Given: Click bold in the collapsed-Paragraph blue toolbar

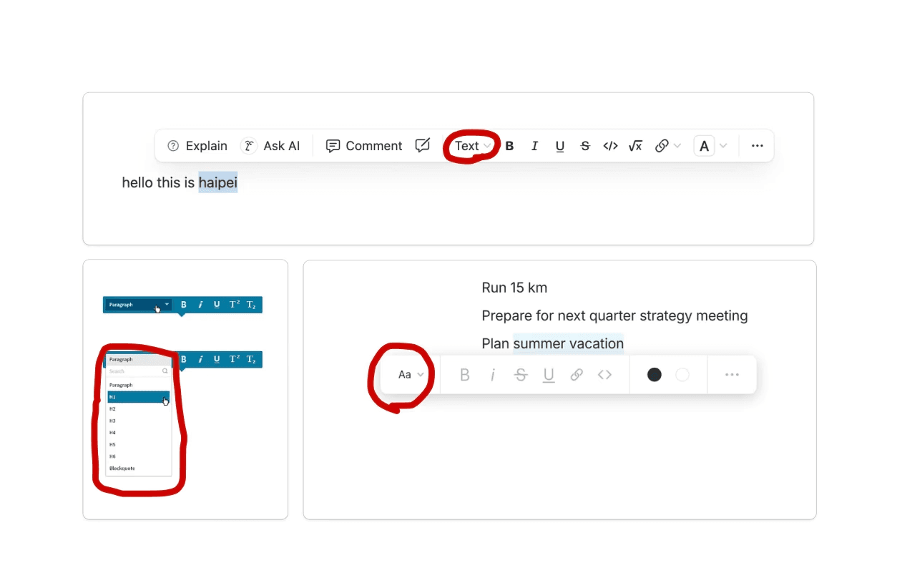Looking at the screenshot, I should (x=184, y=305).
